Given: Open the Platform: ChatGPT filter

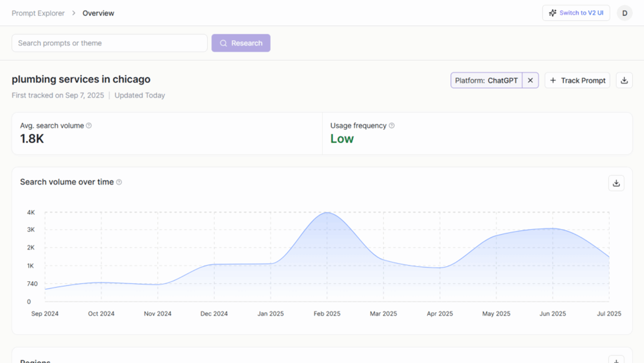Looking at the screenshot, I should (486, 81).
